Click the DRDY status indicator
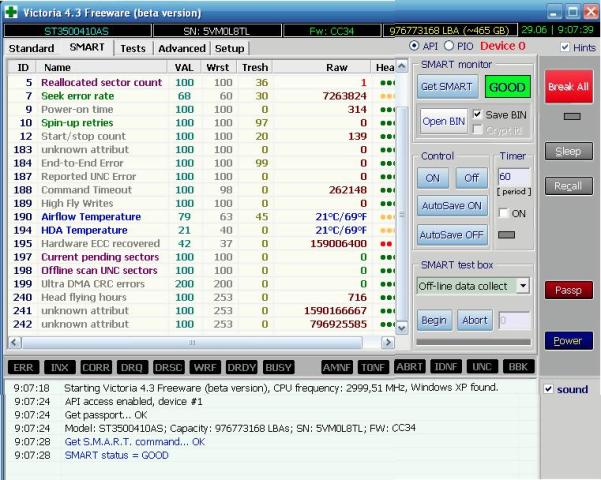The height and width of the screenshot is (480, 601). [243, 367]
